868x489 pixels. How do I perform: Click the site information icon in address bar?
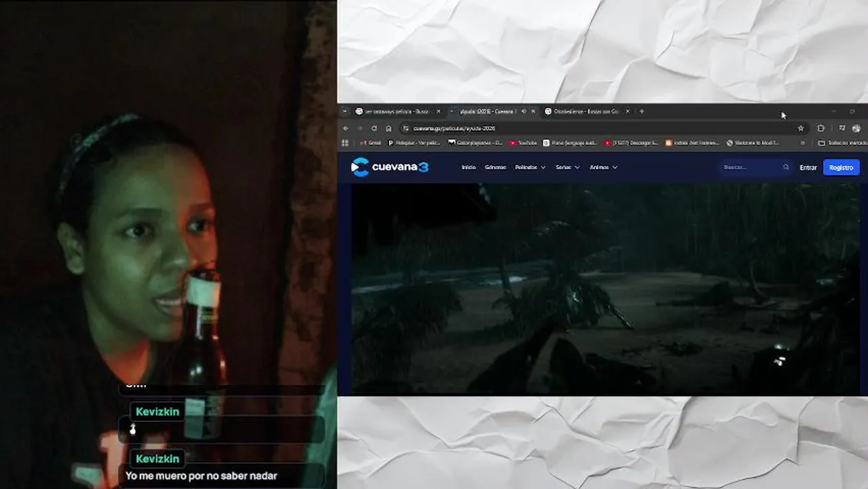(x=405, y=128)
